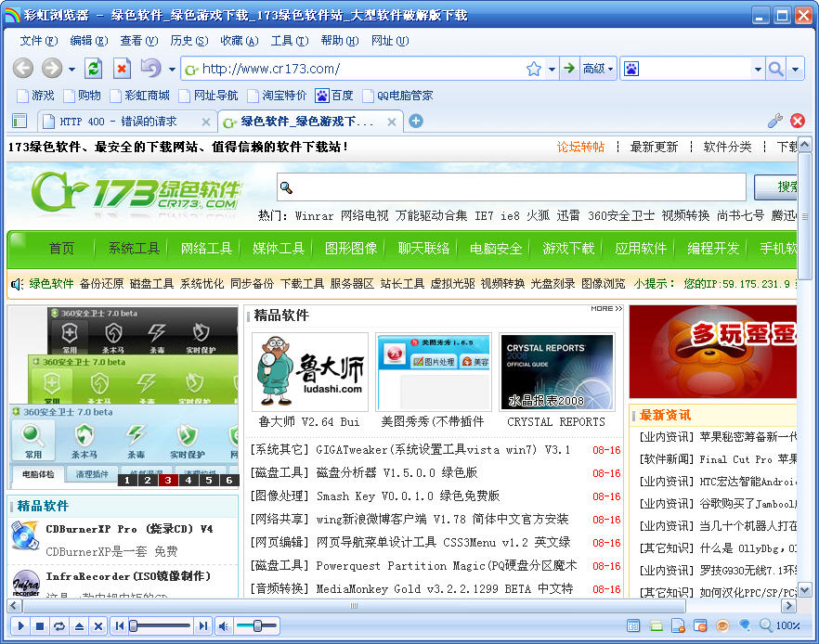Mute the media player speaker icon
The height and width of the screenshot is (644, 819).
[x=224, y=626]
